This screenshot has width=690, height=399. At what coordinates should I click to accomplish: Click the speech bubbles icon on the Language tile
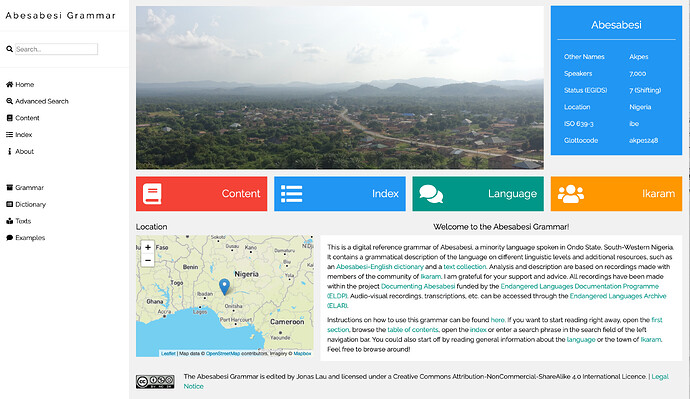tap(431, 194)
